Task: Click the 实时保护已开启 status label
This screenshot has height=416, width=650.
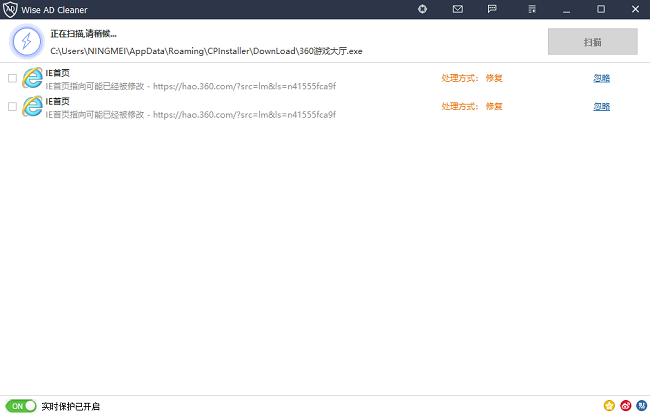Action: coord(70,406)
